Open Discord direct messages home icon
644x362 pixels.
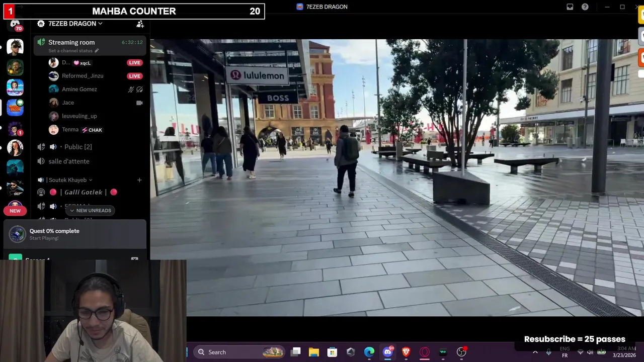pyautogui.click(x=15, y=25)
